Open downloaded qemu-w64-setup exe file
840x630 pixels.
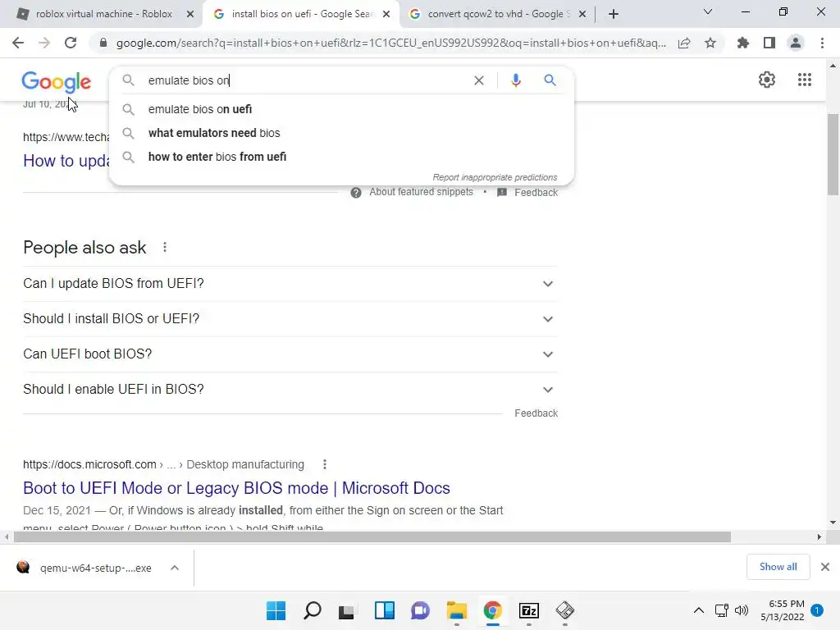[84, 568]
